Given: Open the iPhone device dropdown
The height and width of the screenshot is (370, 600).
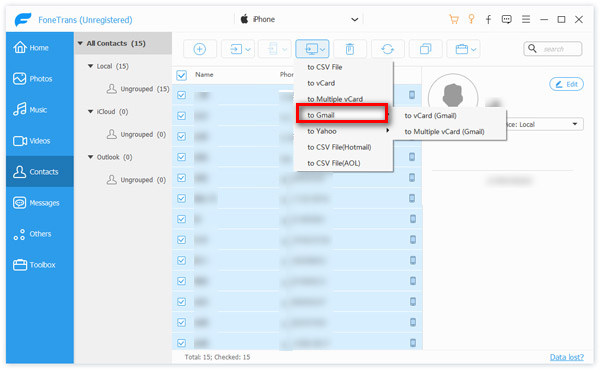Looking at the screenshot, I should tap(299, 19).
